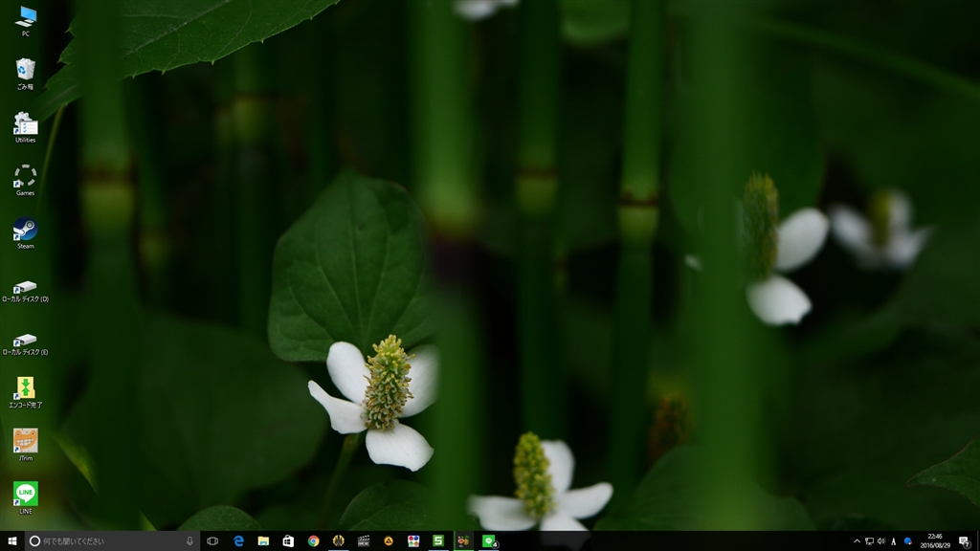Select the ローカル ディスク (D) shortcut
The height and width of the screenshot is (551, 980).
point(25,291)
